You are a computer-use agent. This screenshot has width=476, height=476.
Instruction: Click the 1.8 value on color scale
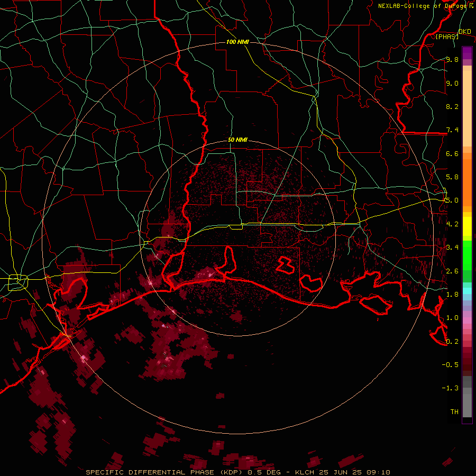pos(452,295)
